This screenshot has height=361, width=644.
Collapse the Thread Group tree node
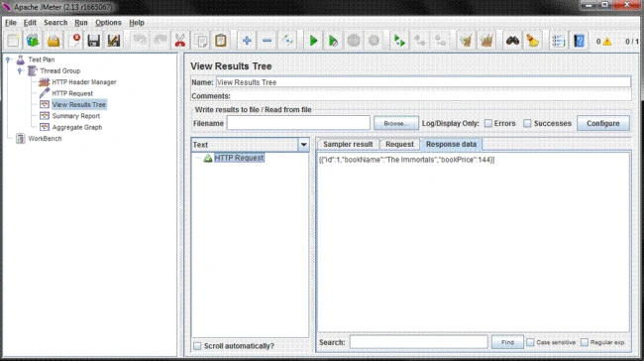pyautogui.click(x=19, y=70)
